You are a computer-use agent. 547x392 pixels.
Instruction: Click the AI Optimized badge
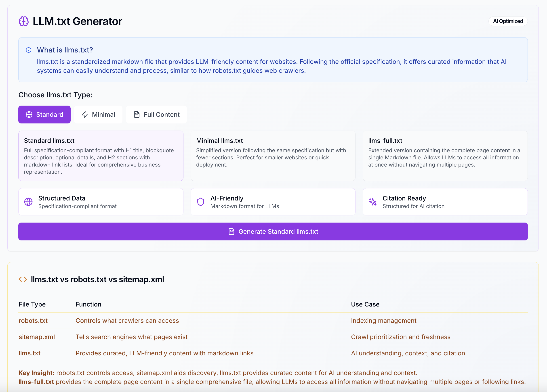point(508,21)
